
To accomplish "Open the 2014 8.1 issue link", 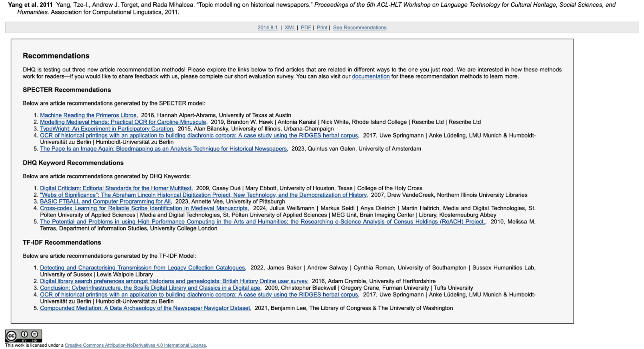I will pyautogui.click(x=267, y=28).
